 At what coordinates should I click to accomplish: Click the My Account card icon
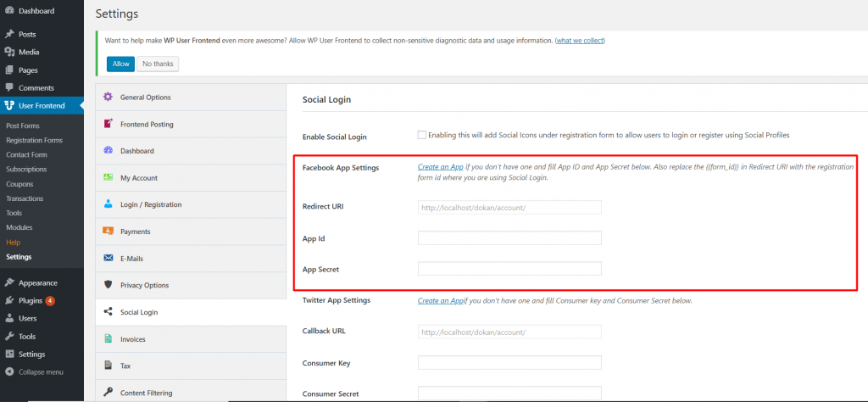[108, 178]
